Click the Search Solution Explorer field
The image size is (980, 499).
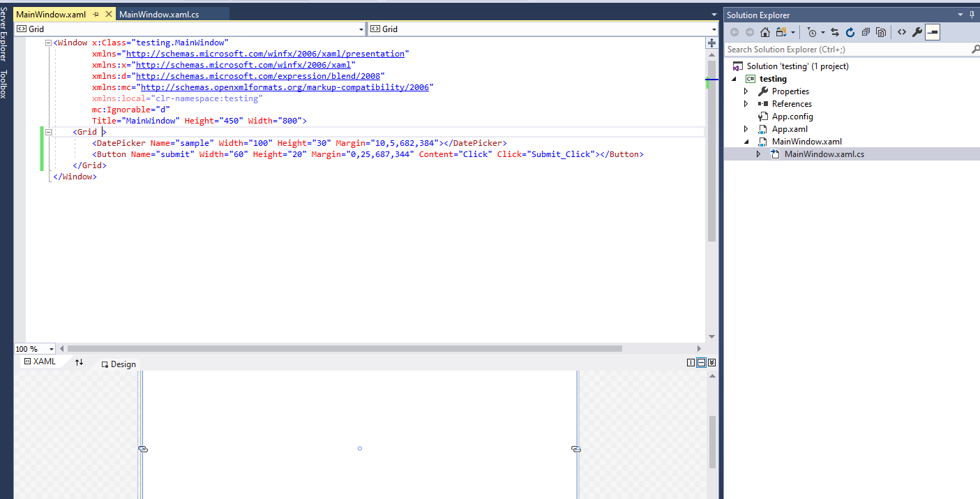tap(837, 49)
